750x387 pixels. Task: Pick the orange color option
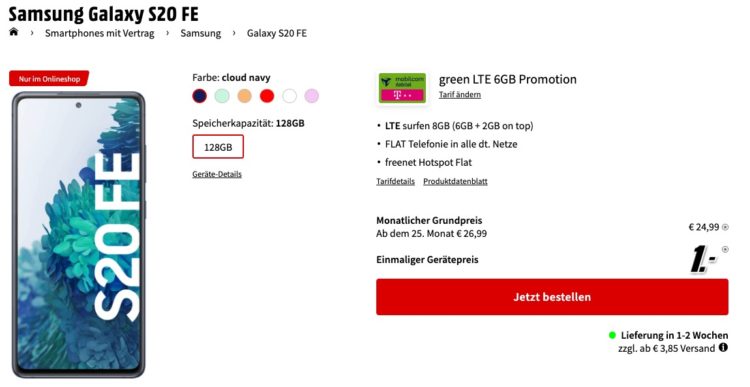coord(244,96)
